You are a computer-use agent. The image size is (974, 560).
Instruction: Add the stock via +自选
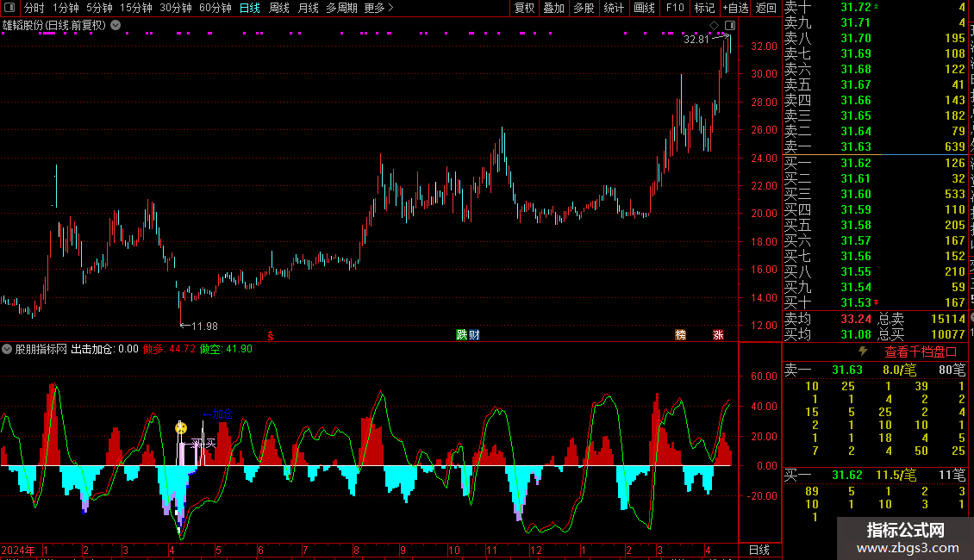coord(735,8)
